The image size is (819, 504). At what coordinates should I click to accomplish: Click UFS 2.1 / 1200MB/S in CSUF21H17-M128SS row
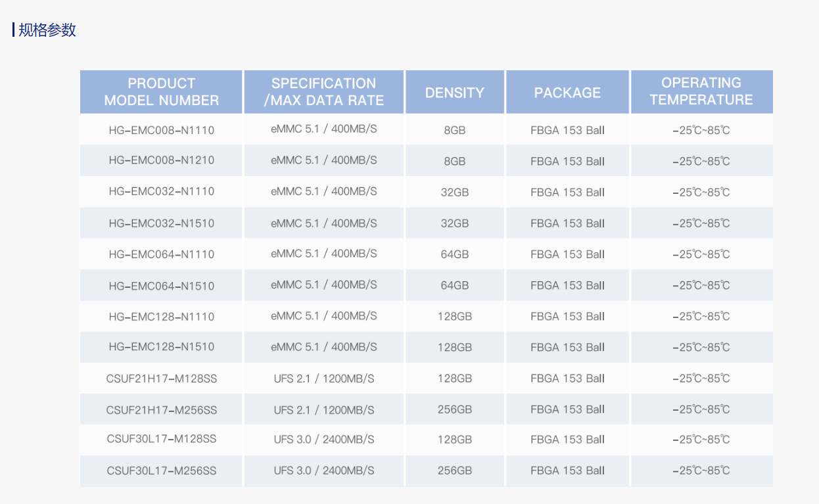tap(324, 378)
